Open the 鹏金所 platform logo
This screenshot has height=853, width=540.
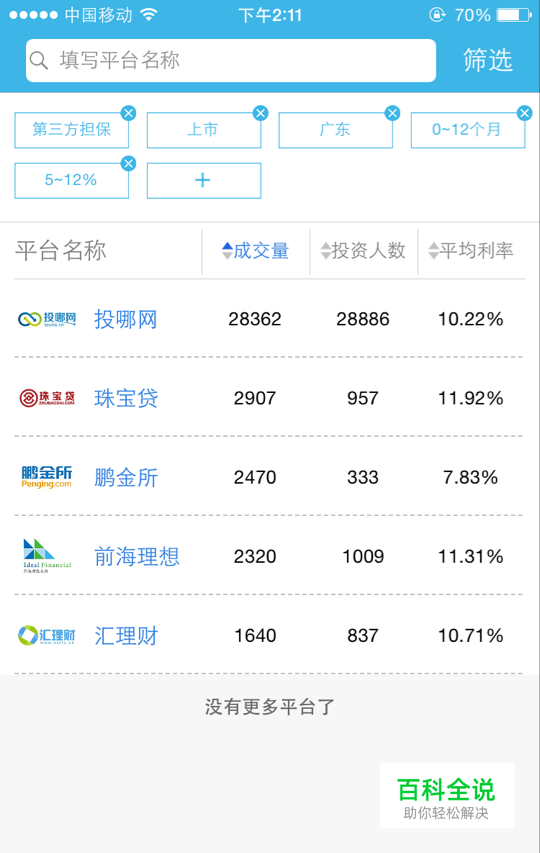pyautogui.click(x=47, y=477)
